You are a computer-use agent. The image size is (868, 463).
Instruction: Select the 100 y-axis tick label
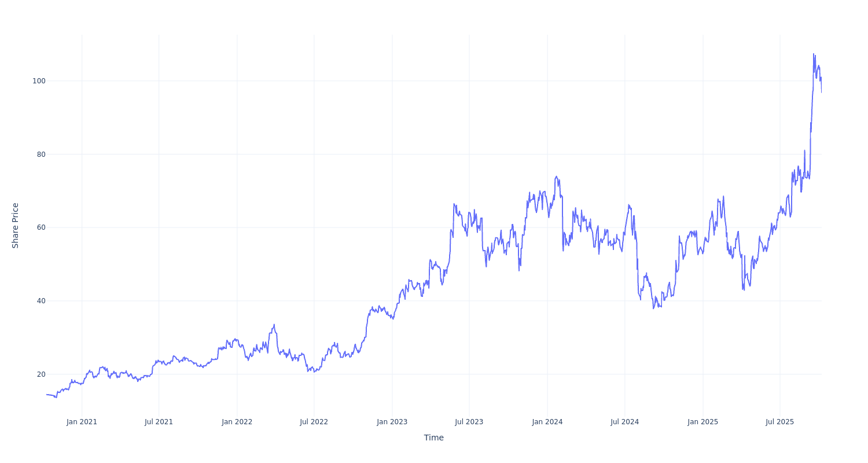click(39, 81)
